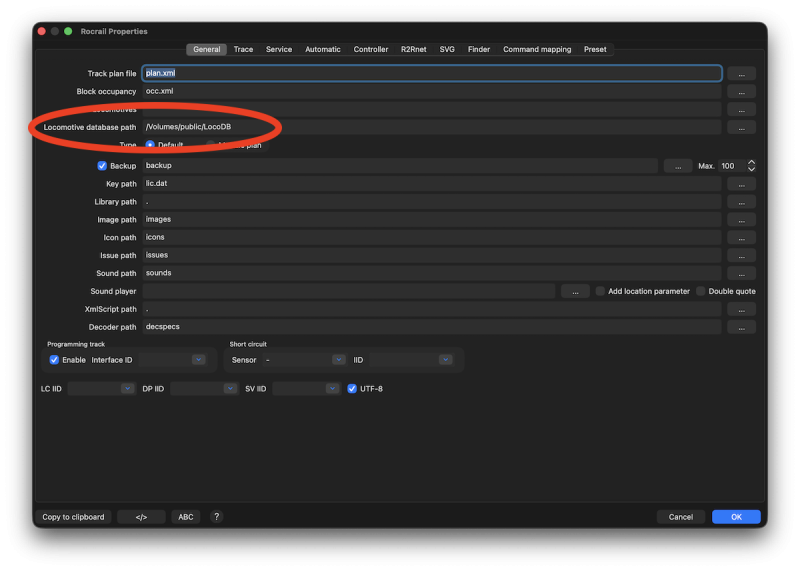This screenshot has height=571, width=800.
Task: Open browse dialog for Locomotive database path
Action: click(x=741, y=128)
